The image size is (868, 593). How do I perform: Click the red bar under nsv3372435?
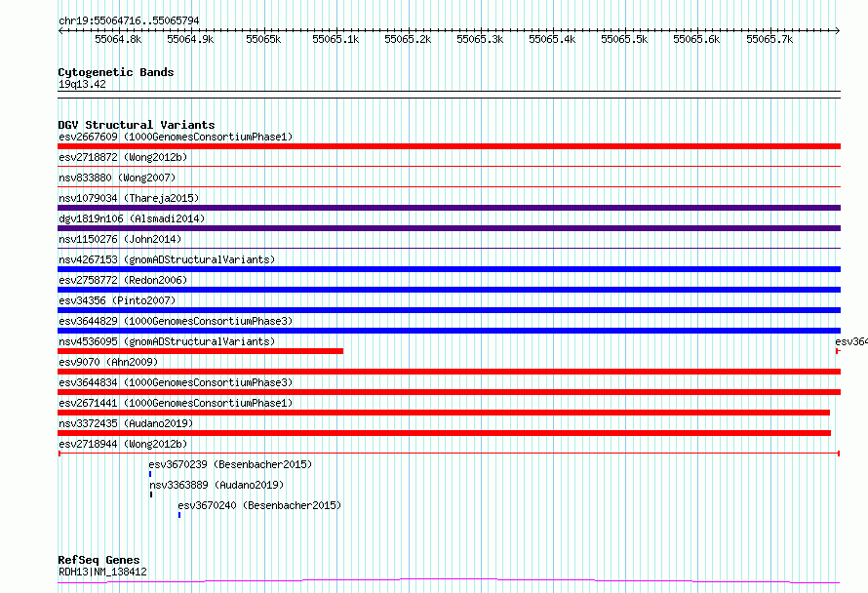click(444, 433)
